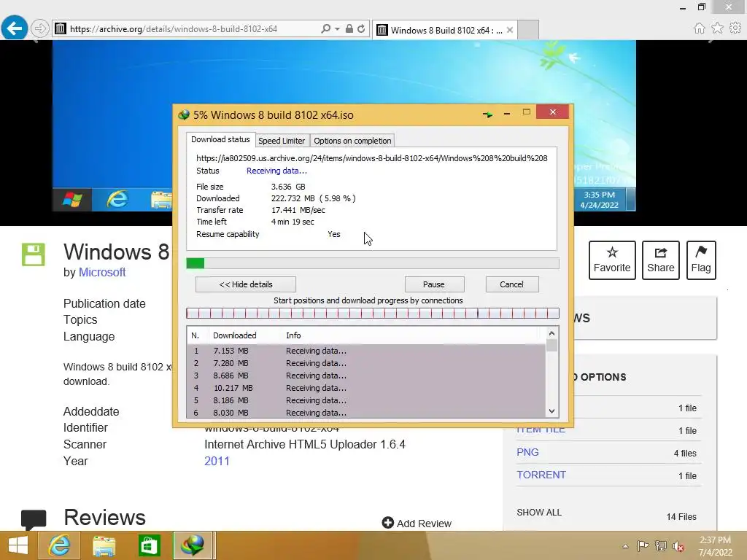Select connection row 1 with 7.153 MB
Screen dimensions: 747x560
[x=366, y=351]
